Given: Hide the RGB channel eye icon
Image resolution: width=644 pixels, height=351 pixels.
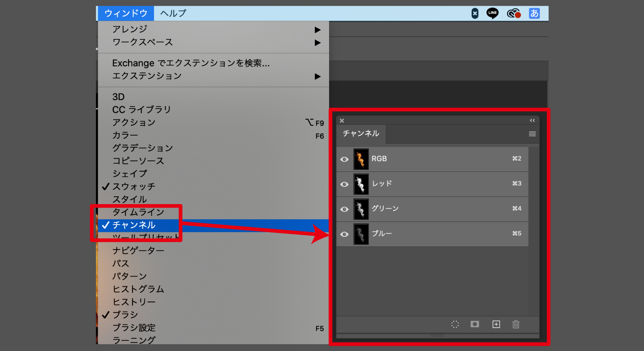Looking at the screenshot, I should click(x=344, y=159).
